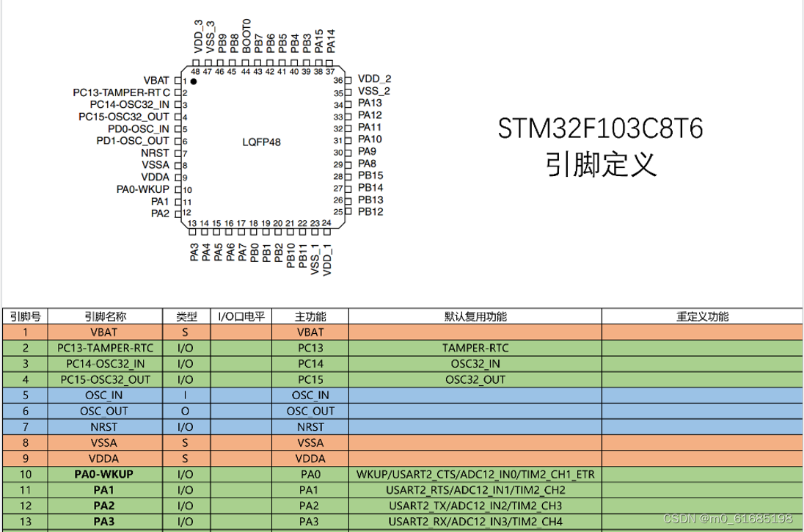Click PC13-TAMPER-RTC pin label in the diagram
This screenshot has height=532, width=804.
click(x=121, y=93)
